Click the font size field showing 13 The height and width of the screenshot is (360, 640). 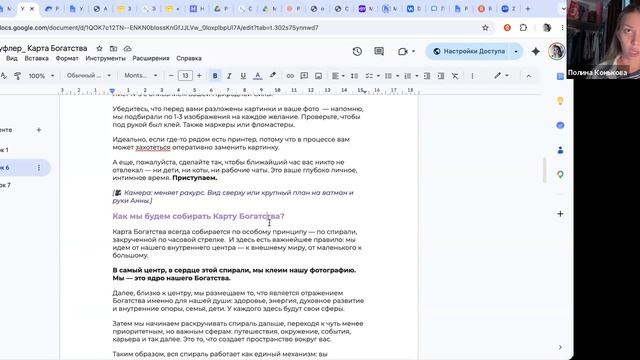[185, 76]
